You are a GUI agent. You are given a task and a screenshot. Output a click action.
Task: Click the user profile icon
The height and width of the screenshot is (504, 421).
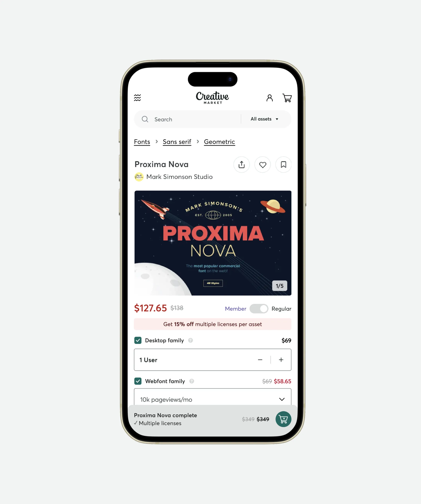pos(269,98)
